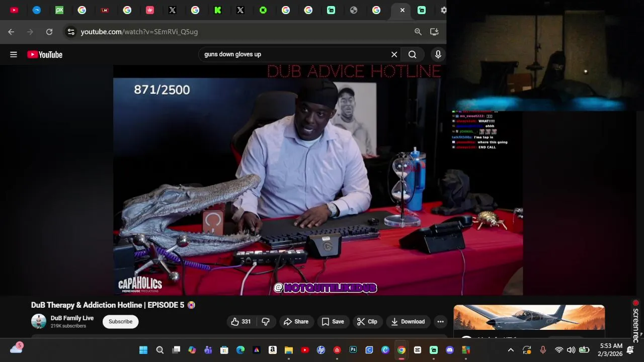Switch to Google Chrome on the taskbar
Screen dimensions: 644x362
click(401, 350)
